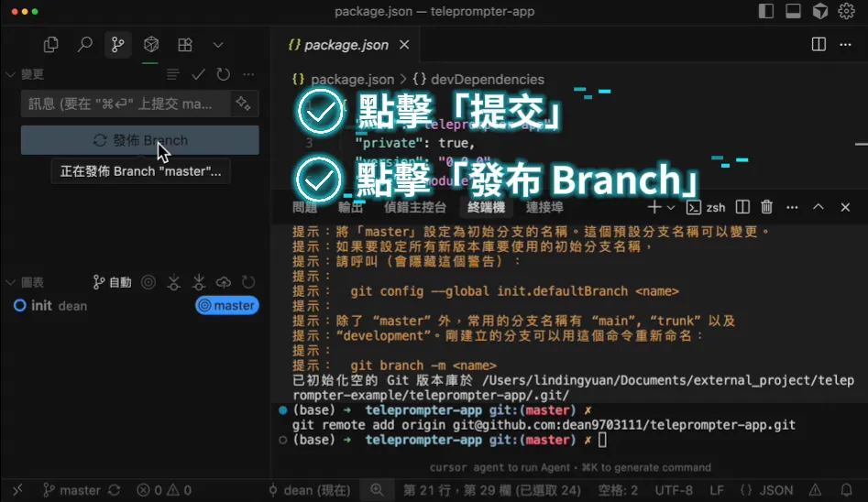Open the Extensions view icon

click(185, 44)
